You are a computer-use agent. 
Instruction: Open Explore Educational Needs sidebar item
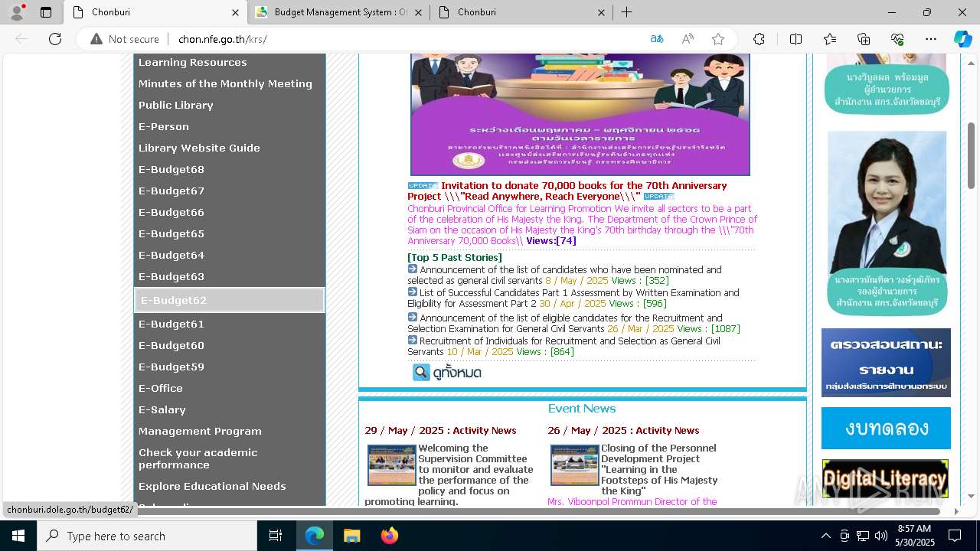(212, 486)
